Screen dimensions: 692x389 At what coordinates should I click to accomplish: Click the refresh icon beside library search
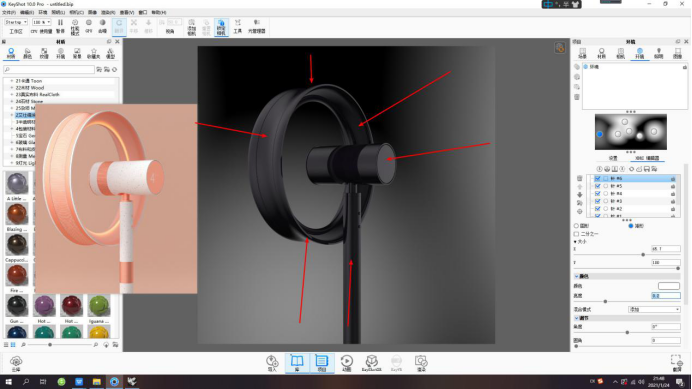[115, 69]
